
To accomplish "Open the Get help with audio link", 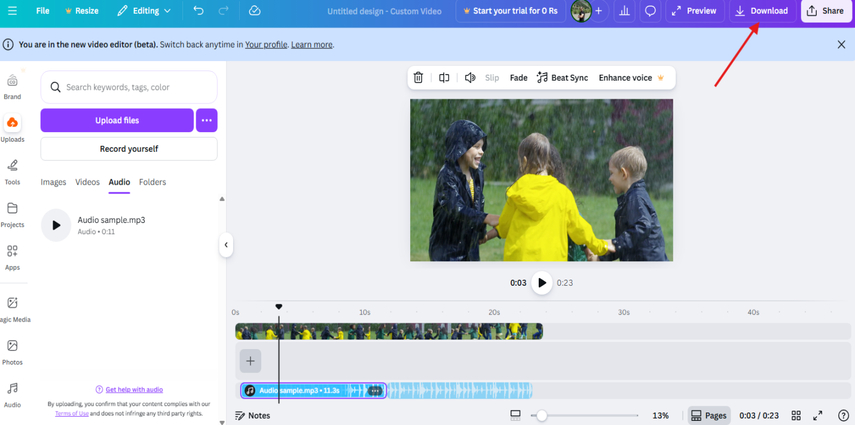I will (x=134, y=390).
